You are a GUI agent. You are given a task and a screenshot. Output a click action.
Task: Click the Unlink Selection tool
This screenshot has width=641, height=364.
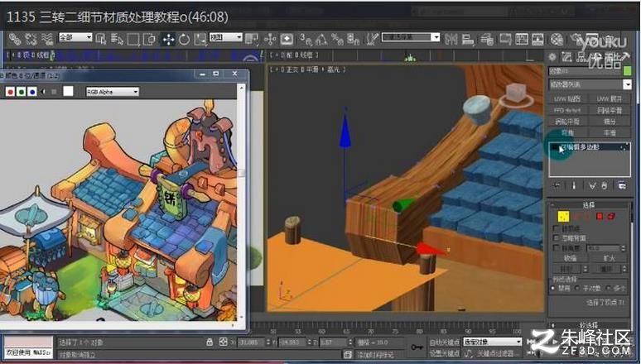pos(31,39)
